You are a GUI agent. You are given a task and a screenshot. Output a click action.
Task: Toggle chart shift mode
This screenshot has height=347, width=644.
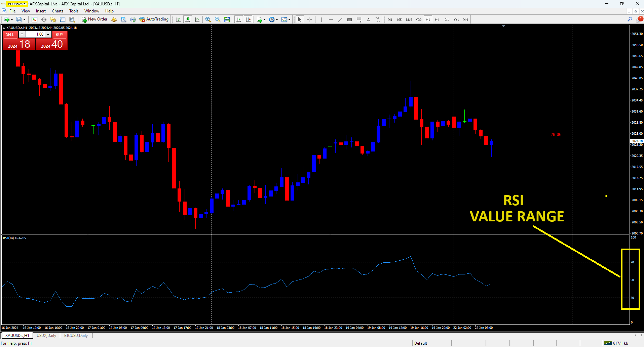(249, 19)
